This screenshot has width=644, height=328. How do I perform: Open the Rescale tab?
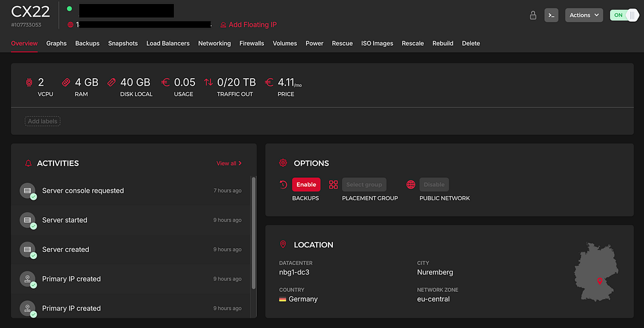(x=413, y=43)
